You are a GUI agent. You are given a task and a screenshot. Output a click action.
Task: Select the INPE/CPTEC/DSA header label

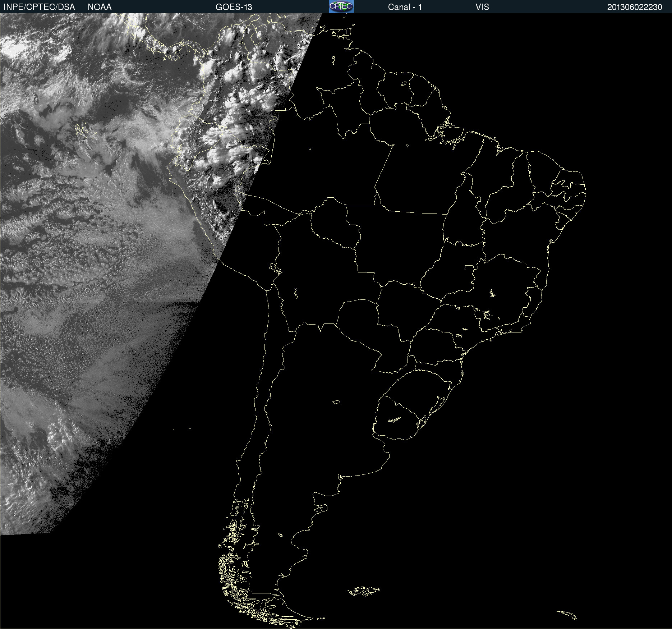39,7
